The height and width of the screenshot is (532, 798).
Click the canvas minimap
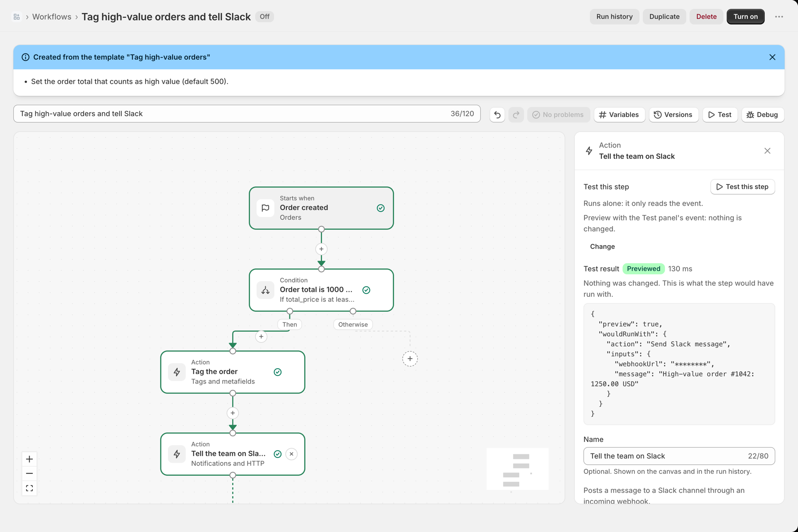tap(517, 469)
